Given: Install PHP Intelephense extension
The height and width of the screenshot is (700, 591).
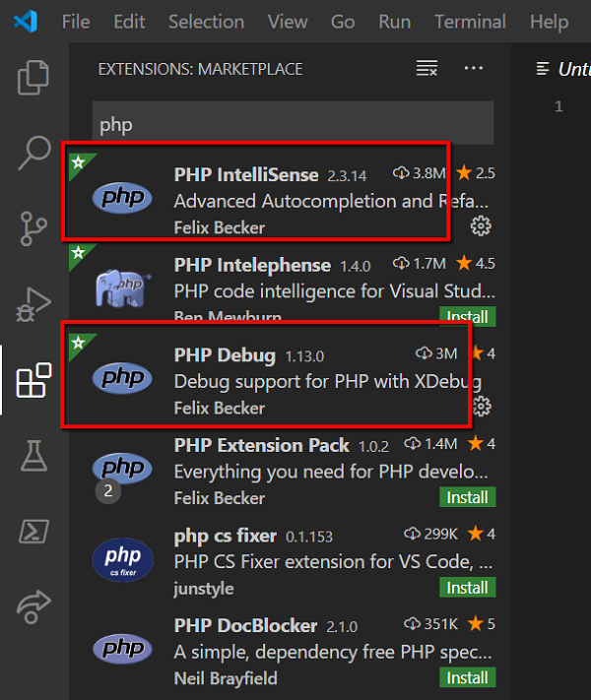Looking at the screenshot, I should point(467,315).
